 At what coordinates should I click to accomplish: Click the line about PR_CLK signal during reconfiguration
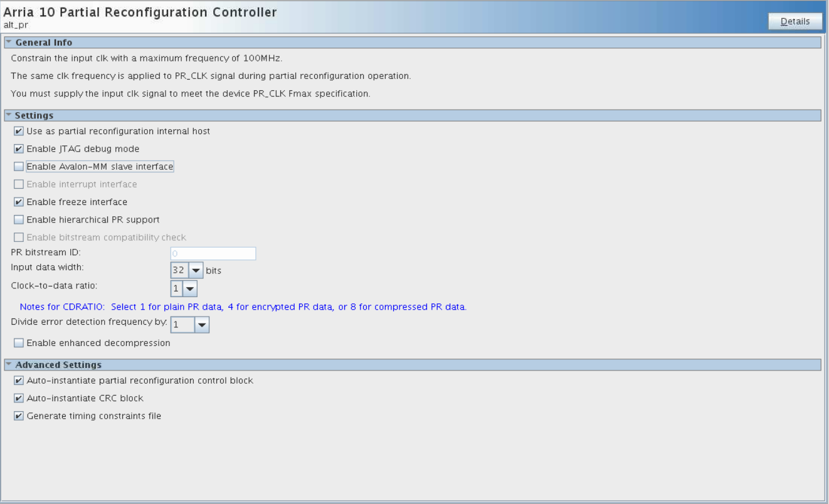pyautogui.click(x=211, y=76)
